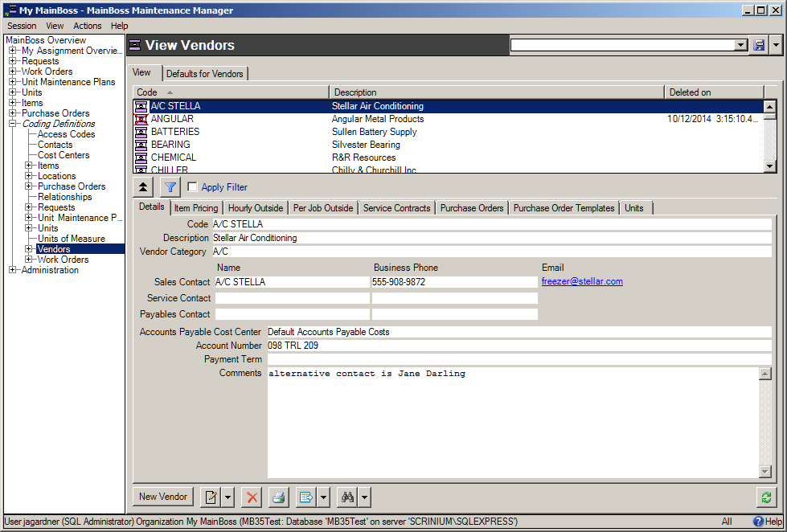Click the binoculars search icon
The width and height of the screenshot is (787, 532).
[347, 497]
